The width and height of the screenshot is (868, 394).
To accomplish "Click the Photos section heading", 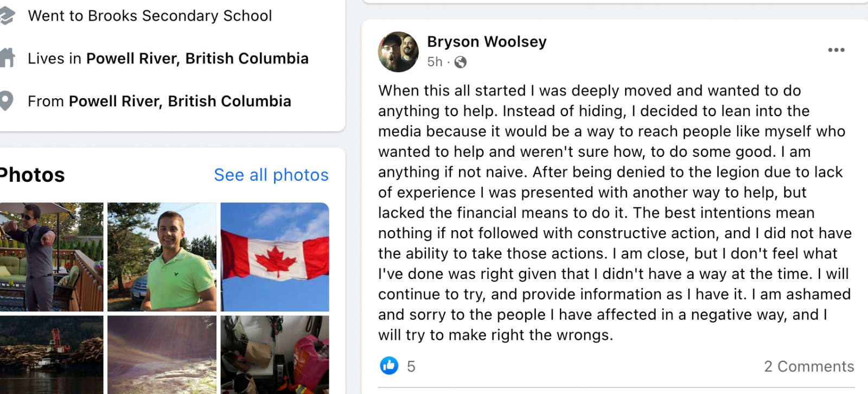I will coord(30,174).
